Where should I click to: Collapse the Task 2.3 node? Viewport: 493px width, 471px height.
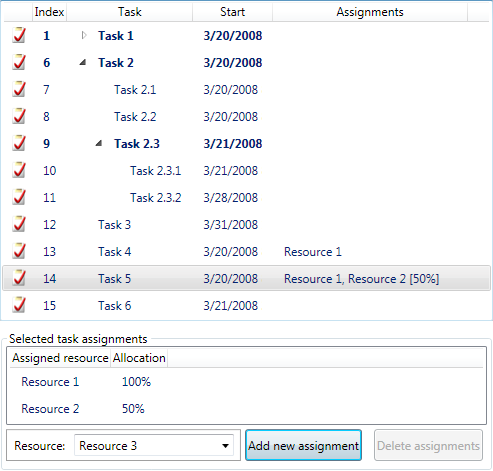click(x=99, y=143)
